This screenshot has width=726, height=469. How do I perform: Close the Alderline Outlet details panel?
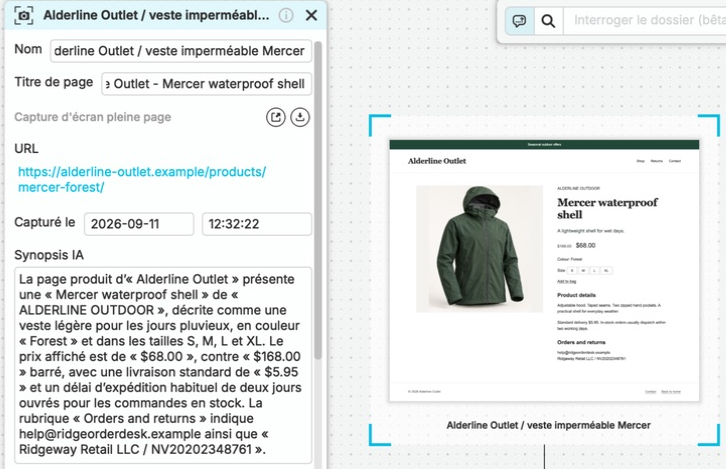312,15
